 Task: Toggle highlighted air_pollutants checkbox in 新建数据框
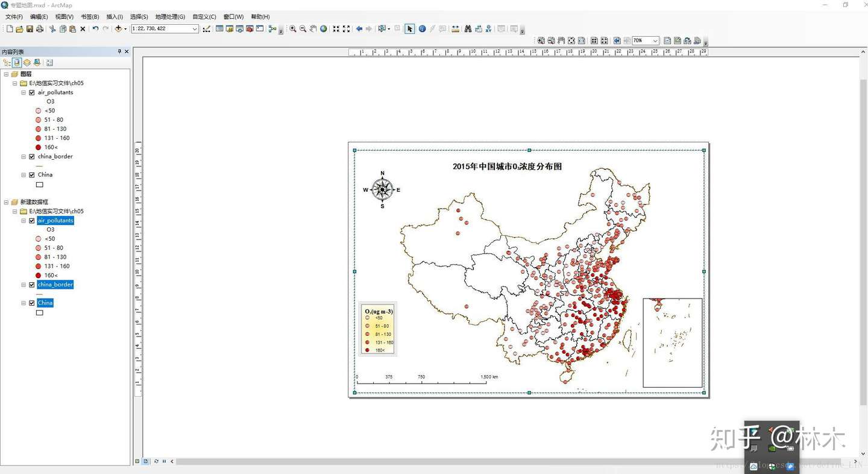32,221
